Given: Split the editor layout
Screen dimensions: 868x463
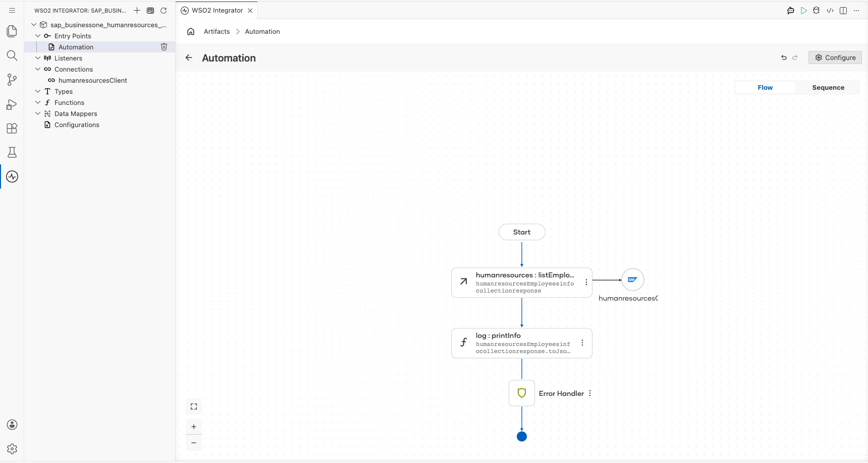Looking at the screenshot, I should point(843,10).
